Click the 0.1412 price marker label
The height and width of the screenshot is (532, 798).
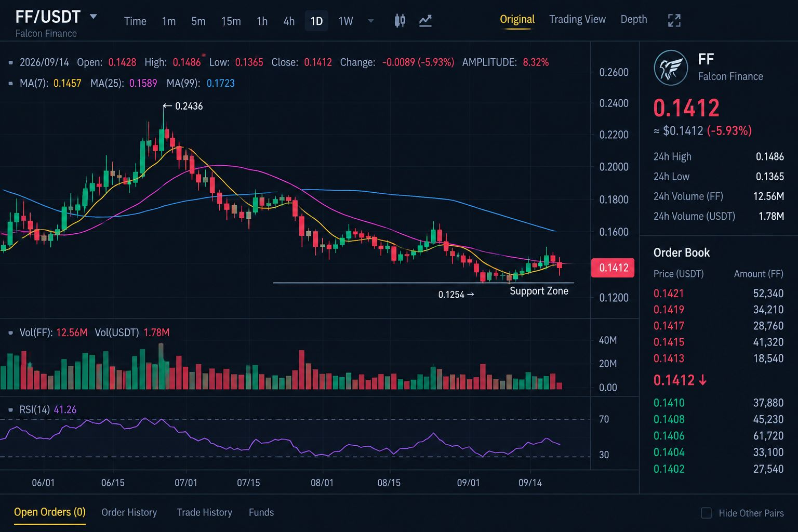[613, 268]
